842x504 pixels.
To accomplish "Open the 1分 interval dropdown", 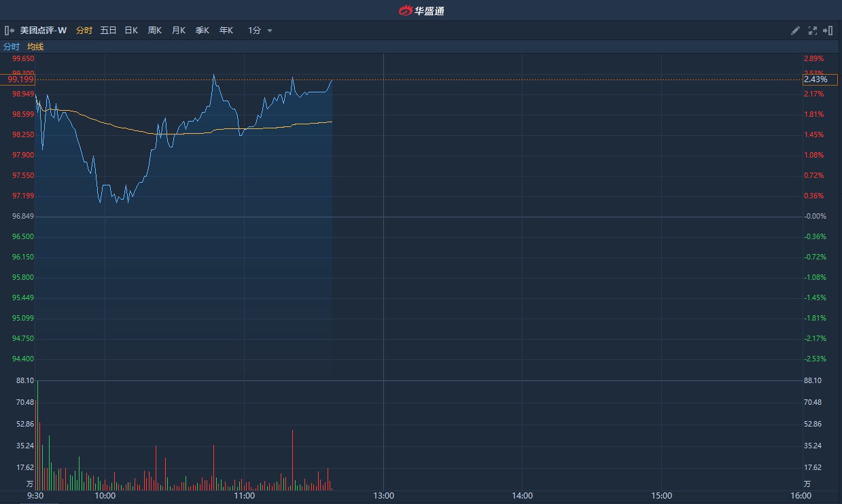I will coord(255,31).
